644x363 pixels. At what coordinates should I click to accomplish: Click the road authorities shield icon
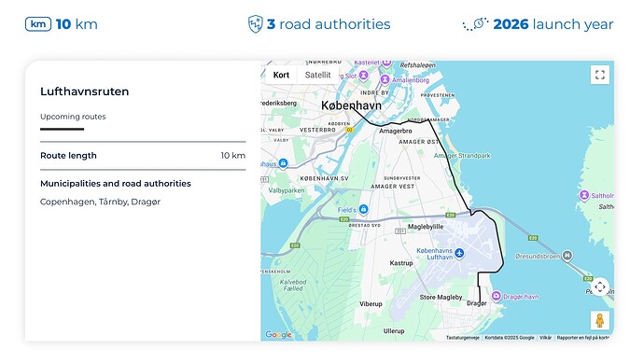click(x=255, y=24)
